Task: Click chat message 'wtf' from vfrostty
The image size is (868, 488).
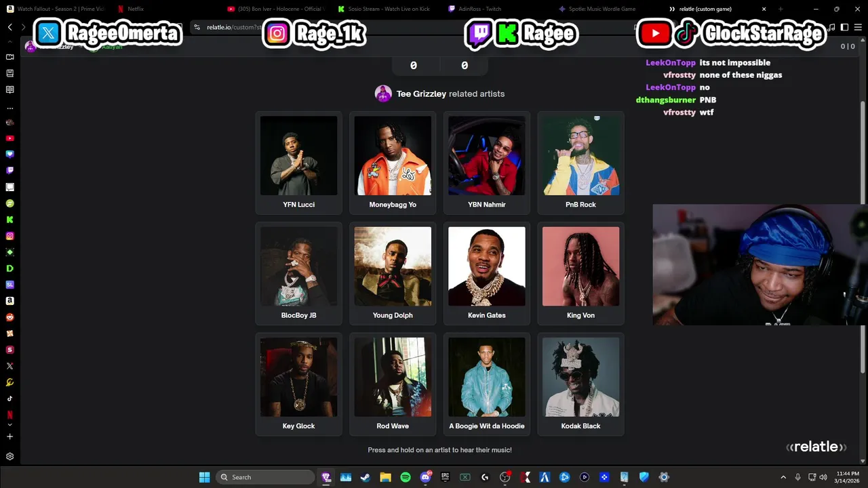Action: tap(707, 112)
